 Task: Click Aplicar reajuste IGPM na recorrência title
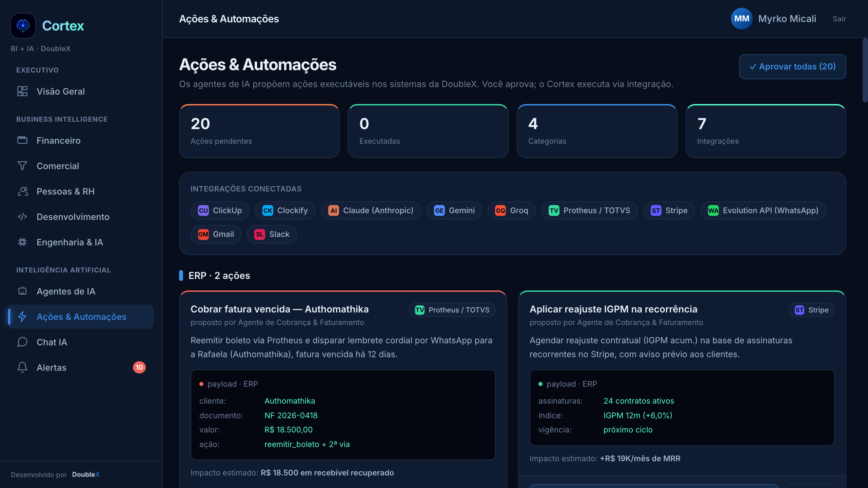(613, 309)
